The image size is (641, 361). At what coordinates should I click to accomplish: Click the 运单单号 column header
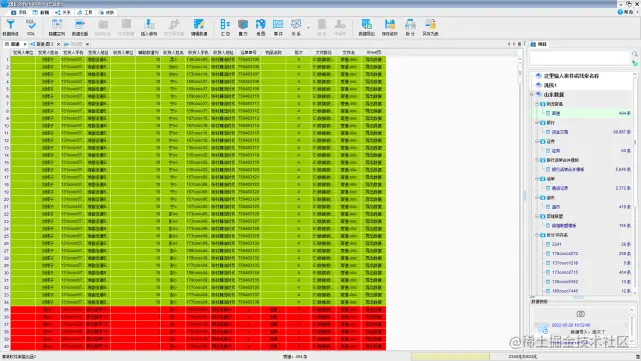point(248,53)
